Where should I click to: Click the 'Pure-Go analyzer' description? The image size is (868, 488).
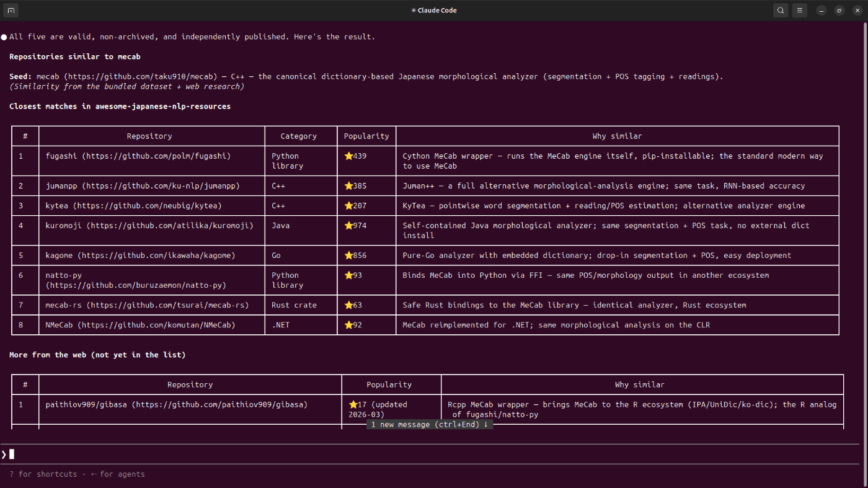pos(597,255)
